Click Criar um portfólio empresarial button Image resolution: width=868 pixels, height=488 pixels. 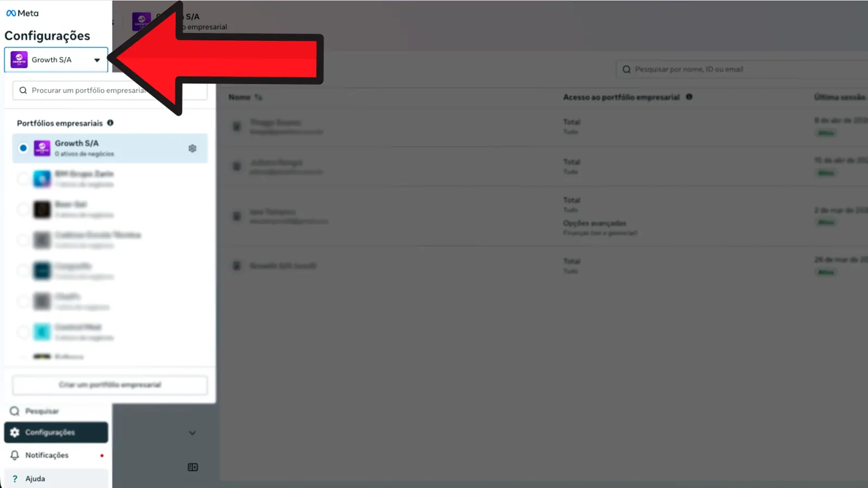click(x=110, y=385)
